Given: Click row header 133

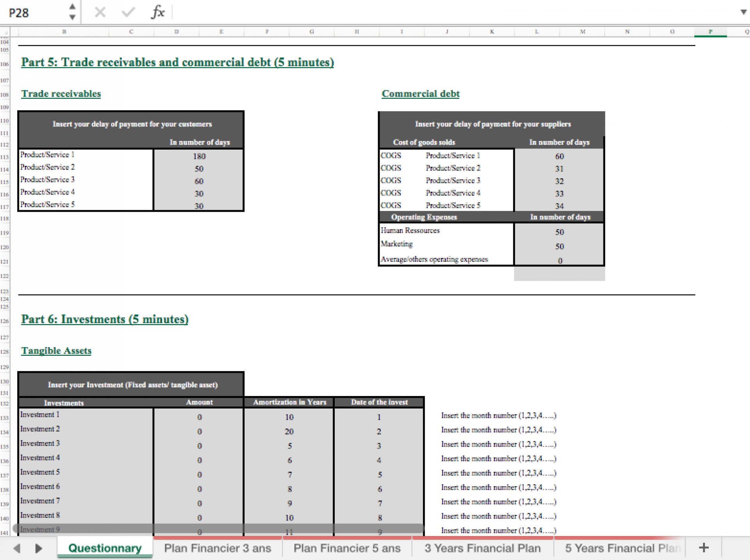Looking at the screenshot, I should [x=4, y=418].
